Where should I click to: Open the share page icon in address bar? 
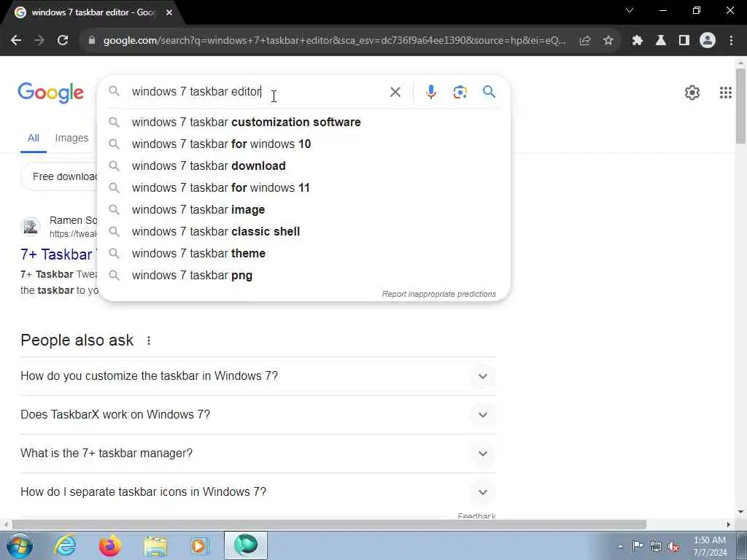coord(585,41)
